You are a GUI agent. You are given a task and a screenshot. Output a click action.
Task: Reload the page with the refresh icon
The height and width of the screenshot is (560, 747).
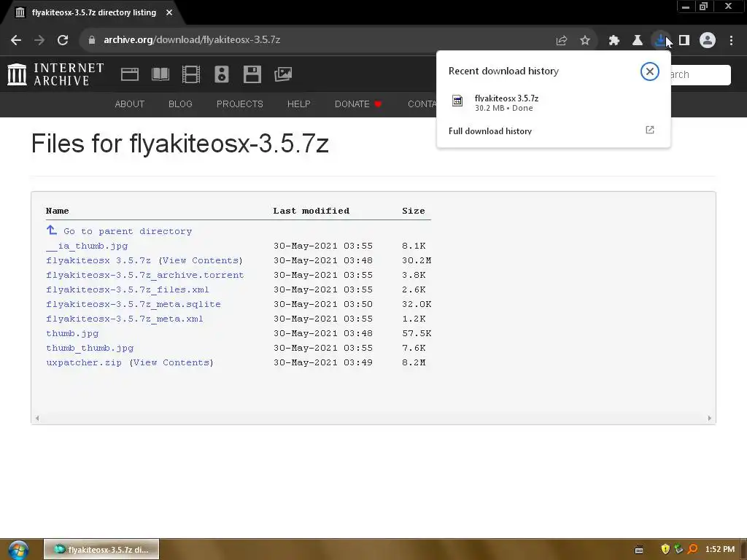(x=63, y=40)
